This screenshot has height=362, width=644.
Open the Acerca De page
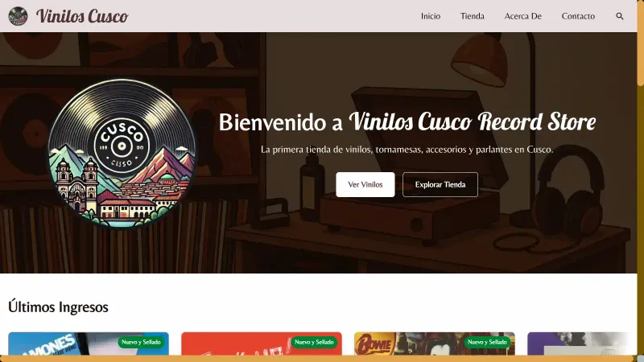pos(522,16)
